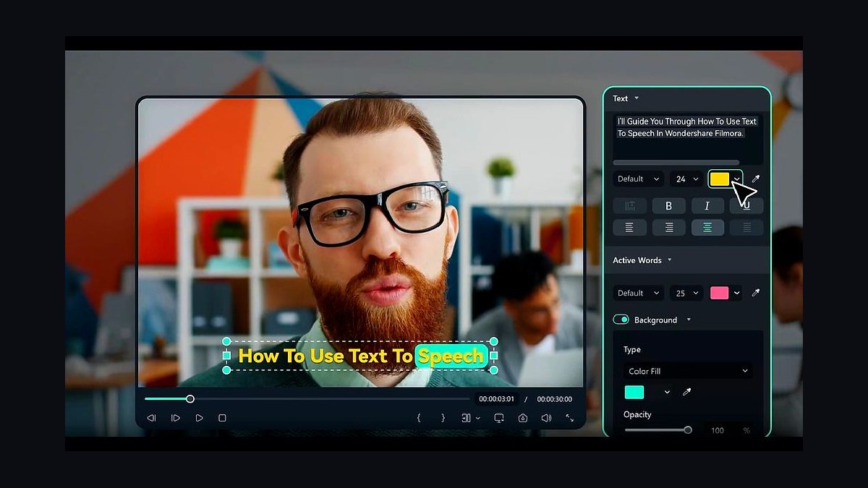868x488 pixels.
Task: Open the Text font dropdown set to Default
Action: pyautogui.click(x=639, y=179)
